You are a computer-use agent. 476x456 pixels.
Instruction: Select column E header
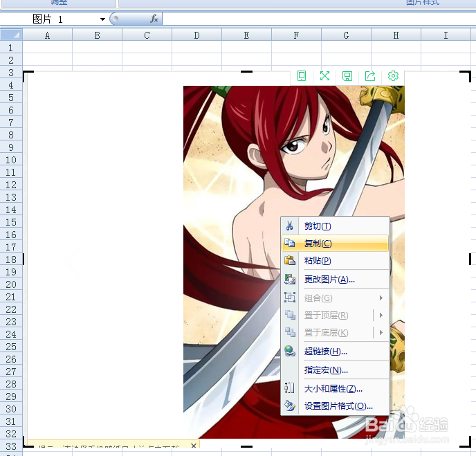[246, 35]
